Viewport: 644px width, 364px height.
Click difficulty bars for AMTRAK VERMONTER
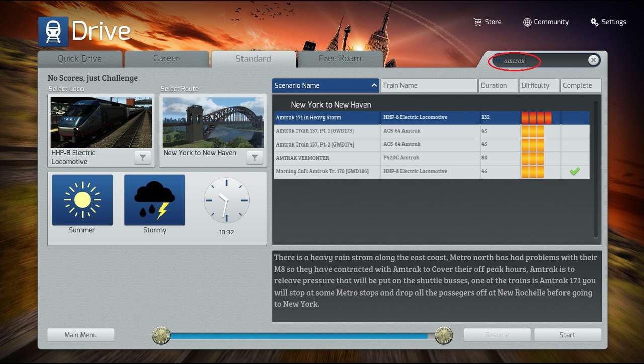[x=533, y=158]
